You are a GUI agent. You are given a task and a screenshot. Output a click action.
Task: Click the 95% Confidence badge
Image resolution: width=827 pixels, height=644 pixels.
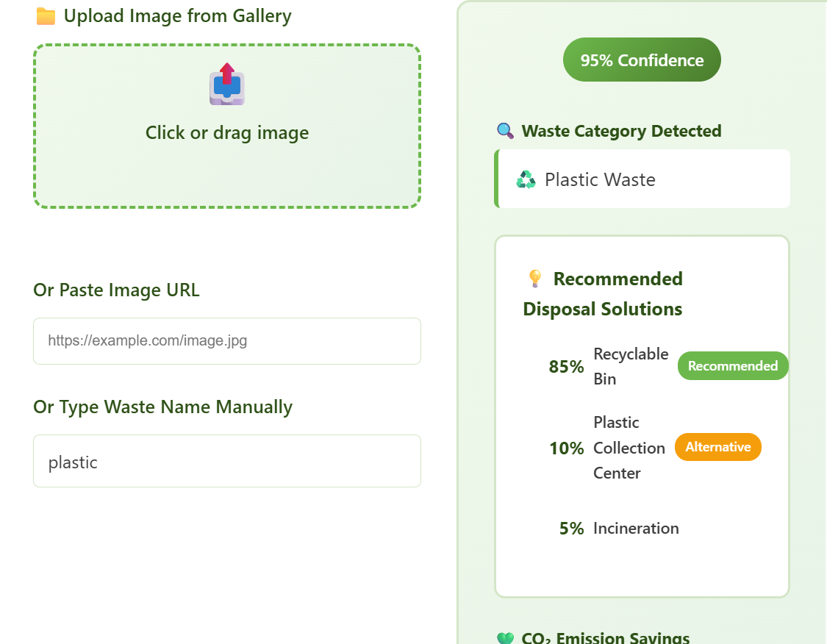coord(642,60)
